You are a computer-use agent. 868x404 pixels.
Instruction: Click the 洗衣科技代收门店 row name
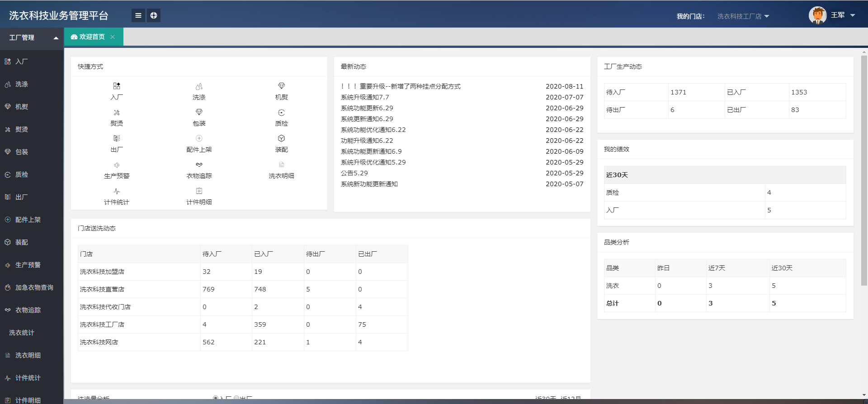pos(105,307)
